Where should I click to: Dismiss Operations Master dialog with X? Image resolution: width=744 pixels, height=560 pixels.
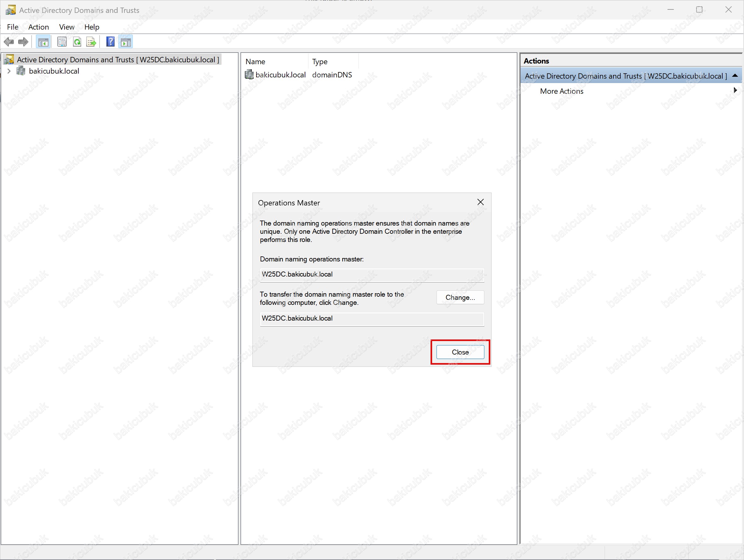pos(481,202)
